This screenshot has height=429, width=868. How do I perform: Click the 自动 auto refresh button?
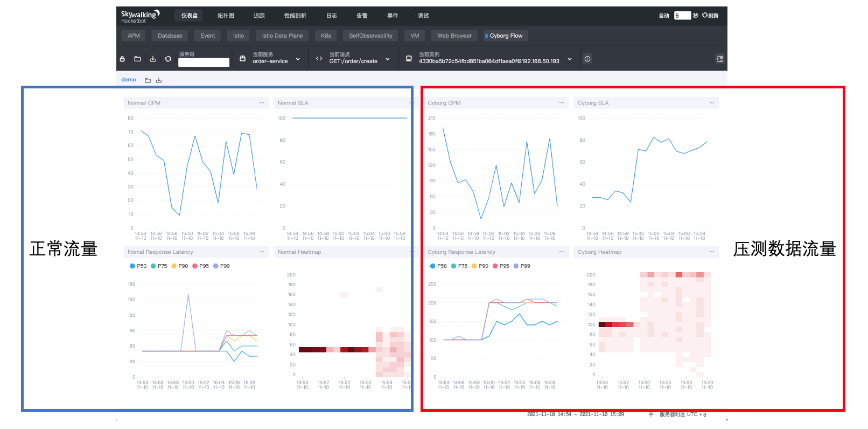click(664, 16)
